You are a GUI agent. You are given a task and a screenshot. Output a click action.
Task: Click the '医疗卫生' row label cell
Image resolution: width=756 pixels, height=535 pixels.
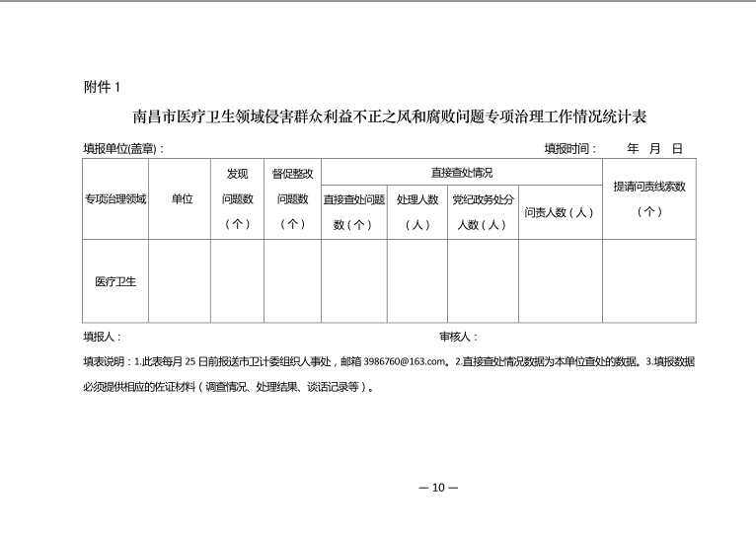114,281
